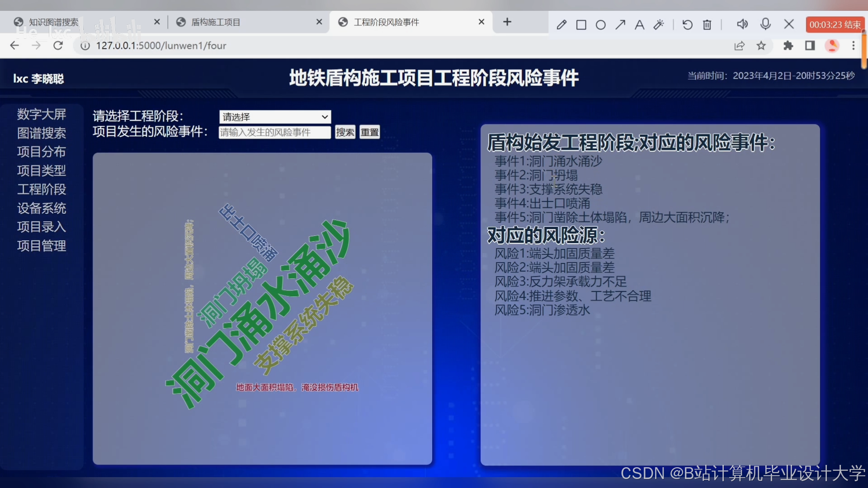Open 设备系统 in the sidebar menu
The height and width of the screenshot is (488, 868).
click(x=42, y=208)
